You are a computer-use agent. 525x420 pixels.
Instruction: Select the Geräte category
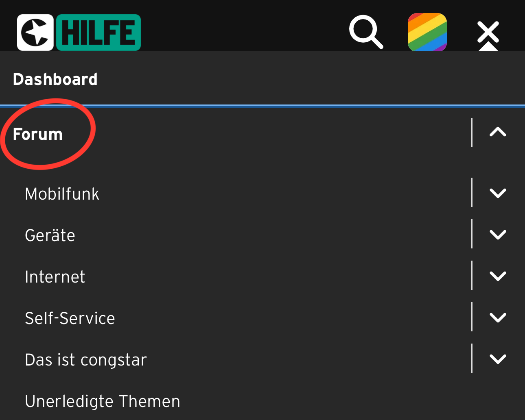50,235
